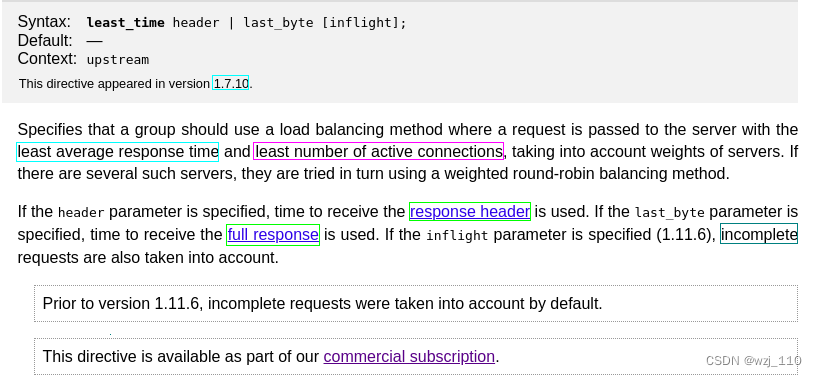This screenshot has height=377, width=817.
Task: Click the bold "least_time" directive name
Action: click(x=126, y=22)
